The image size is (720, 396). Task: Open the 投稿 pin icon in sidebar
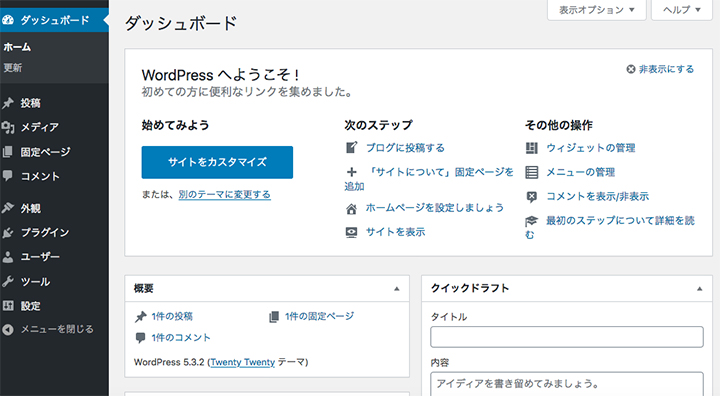click(8, 103)
